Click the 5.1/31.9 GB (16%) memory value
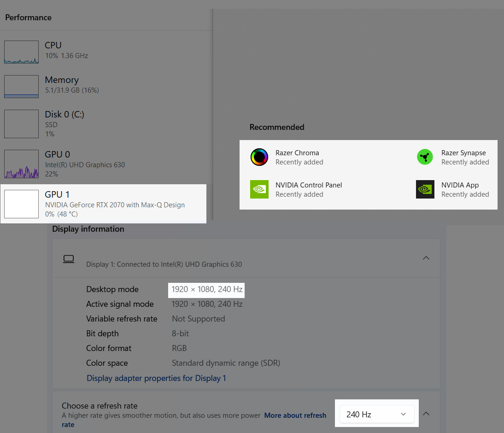 pyautogui.click(x=72, y=90)
